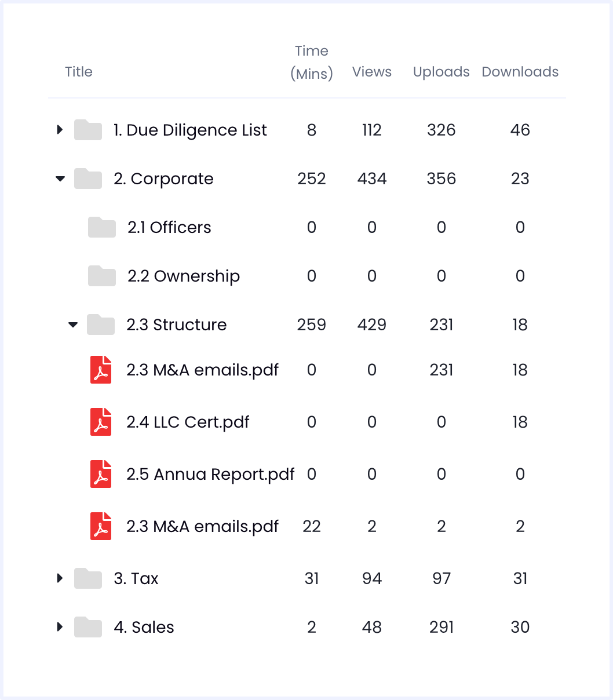Viewport: 613px width, 700px height.
Task: Click the PDF icon for 2.5 Annua Report.pdf
Action: (101, 474)
